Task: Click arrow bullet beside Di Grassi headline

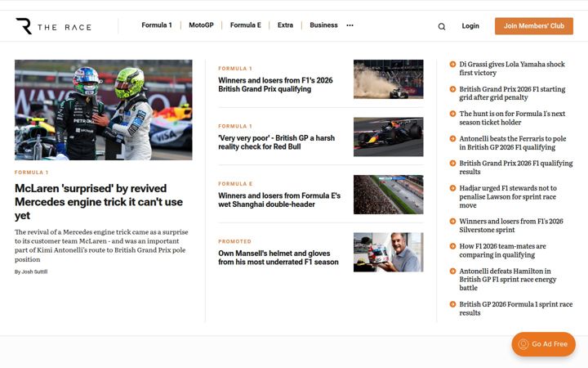Action: 452,65
